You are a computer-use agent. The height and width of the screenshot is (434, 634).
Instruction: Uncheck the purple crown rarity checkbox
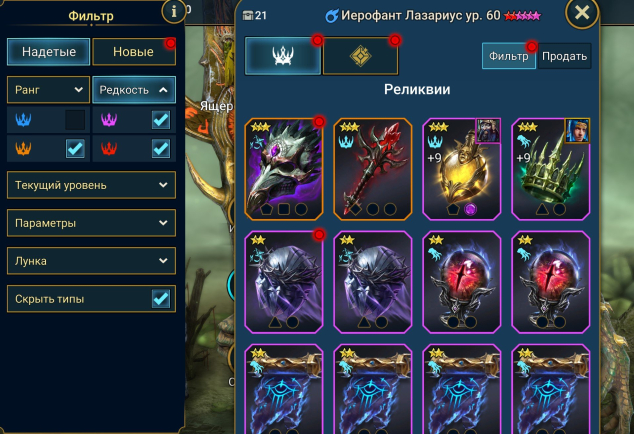pyautogui.click(x=161, y=120)
